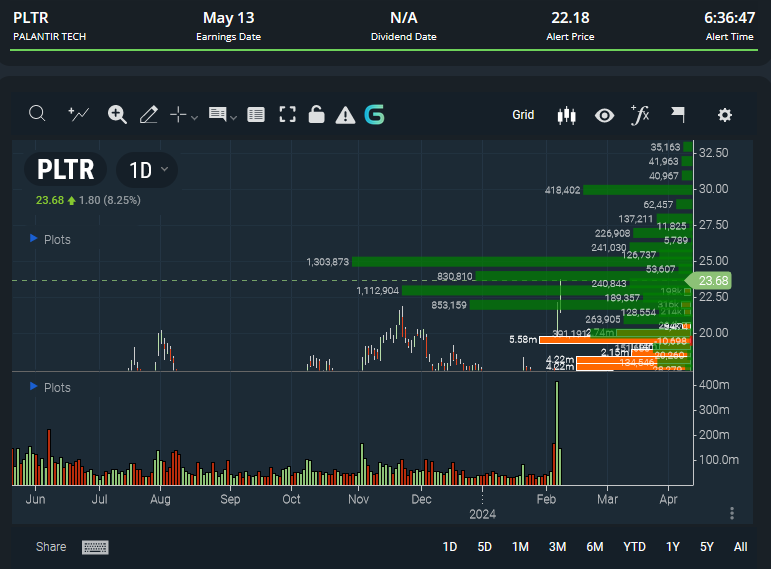Select the crosshair cursor tool
Viewport: 771px width, 569px height.
coord(178,115)
